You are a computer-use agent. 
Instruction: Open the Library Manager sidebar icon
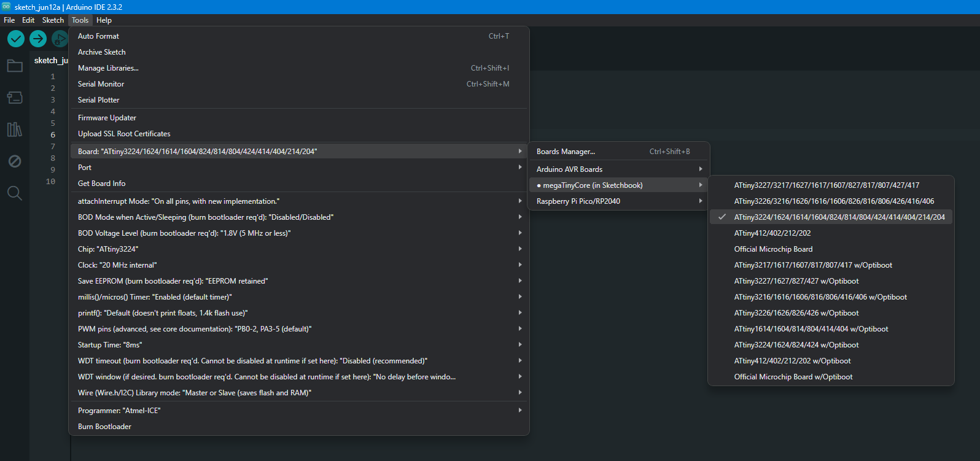point(15,130)
